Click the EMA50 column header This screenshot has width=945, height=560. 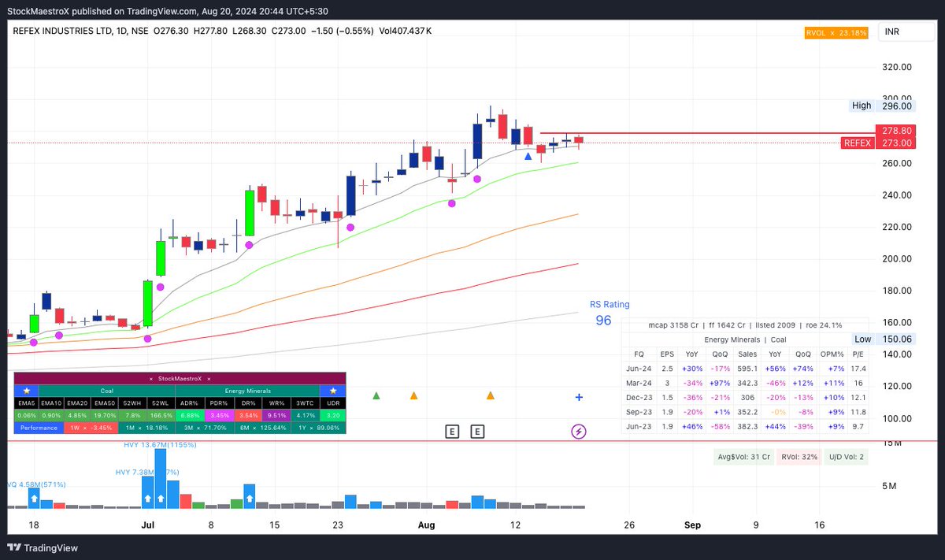click(x=106, y=402)
